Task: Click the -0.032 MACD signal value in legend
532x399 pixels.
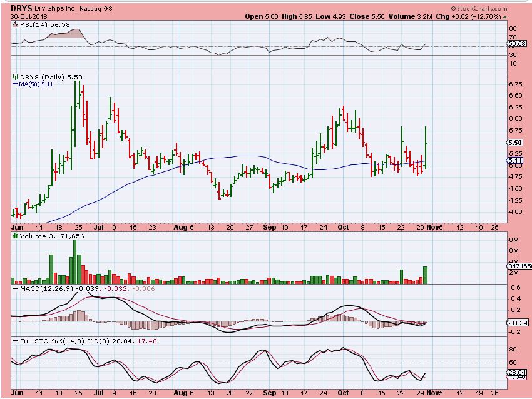Action: [115, 289]
